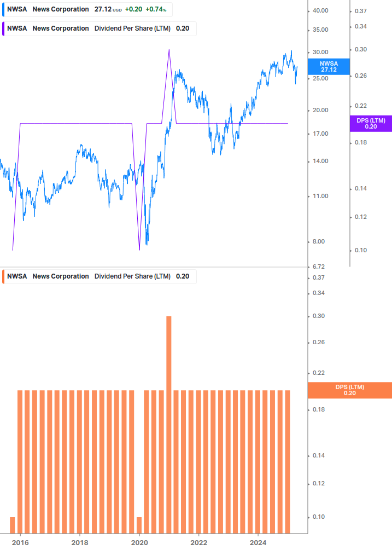Click 0.14 on the upper purple DPS axis
The width and height of the screenshot is (392, 550).
[361, 188]
